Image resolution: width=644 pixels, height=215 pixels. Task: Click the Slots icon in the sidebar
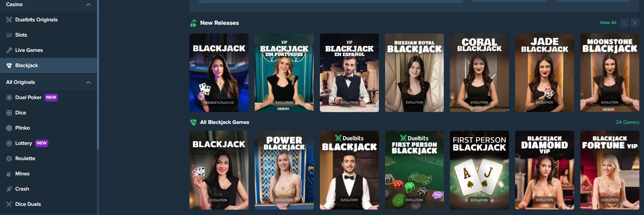point(9,35)
